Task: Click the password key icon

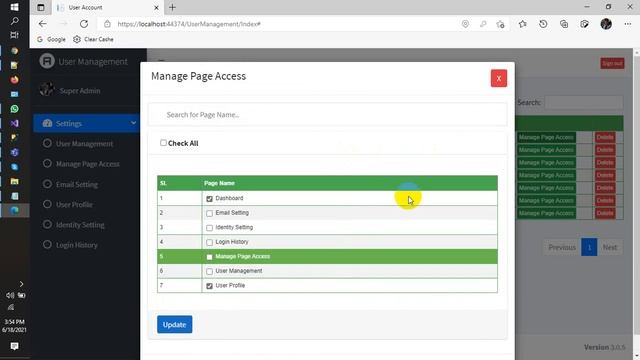Action: 483,24
